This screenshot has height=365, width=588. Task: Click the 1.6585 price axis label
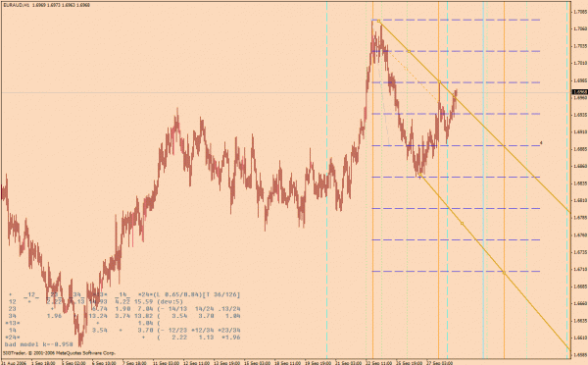pyautogui.click(x=580, y=355)
